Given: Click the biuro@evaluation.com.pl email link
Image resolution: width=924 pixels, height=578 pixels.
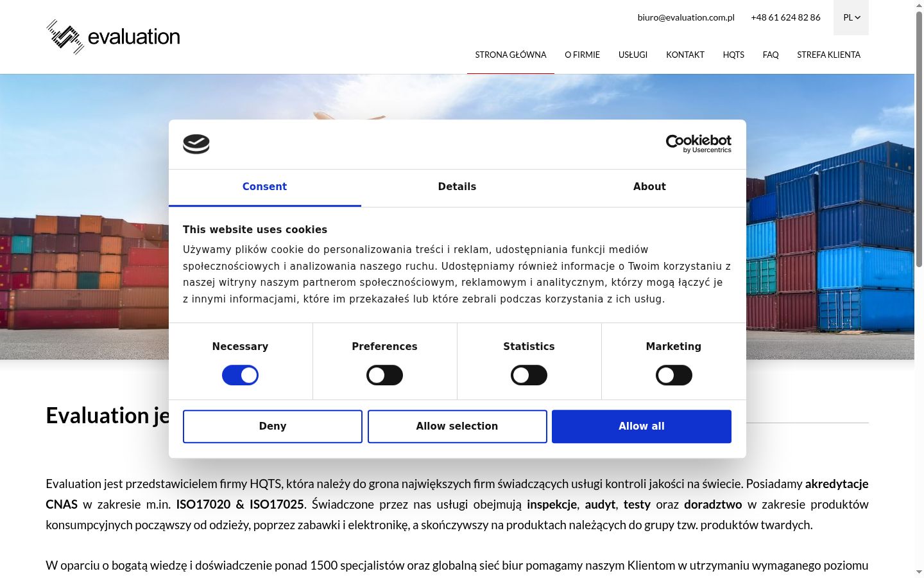Looking at the screenshot, I should pos(686,17).
